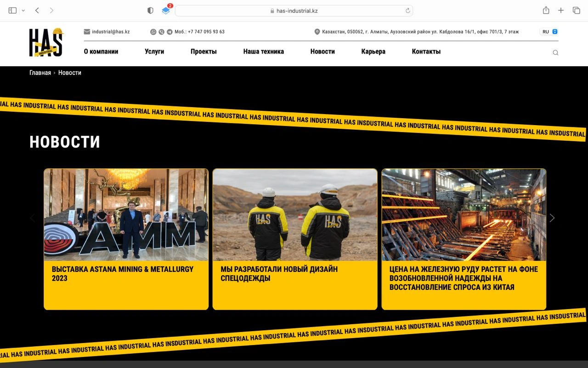588x368 pixels.
Task: Go back with the Safari back arrow
Action: coord(37,11)
